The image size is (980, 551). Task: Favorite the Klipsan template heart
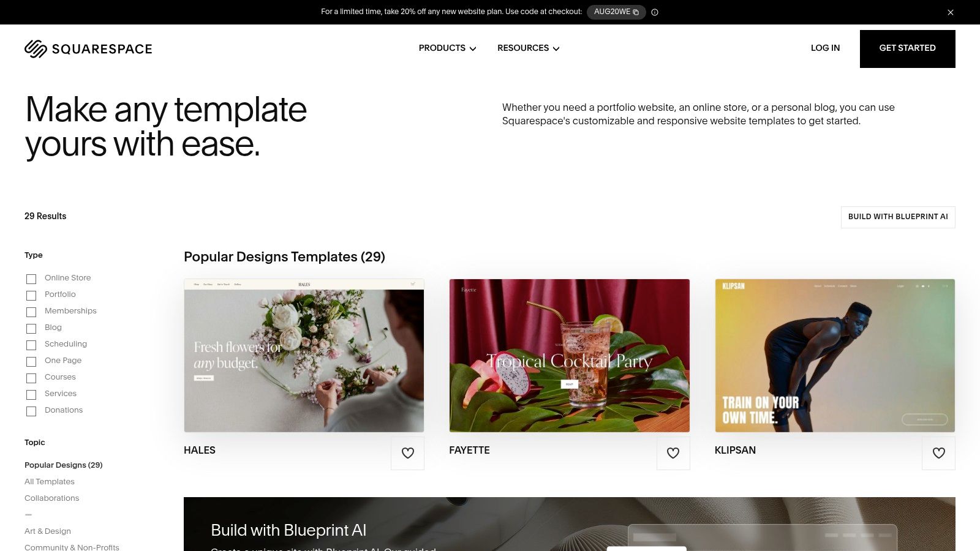[939, 453]
